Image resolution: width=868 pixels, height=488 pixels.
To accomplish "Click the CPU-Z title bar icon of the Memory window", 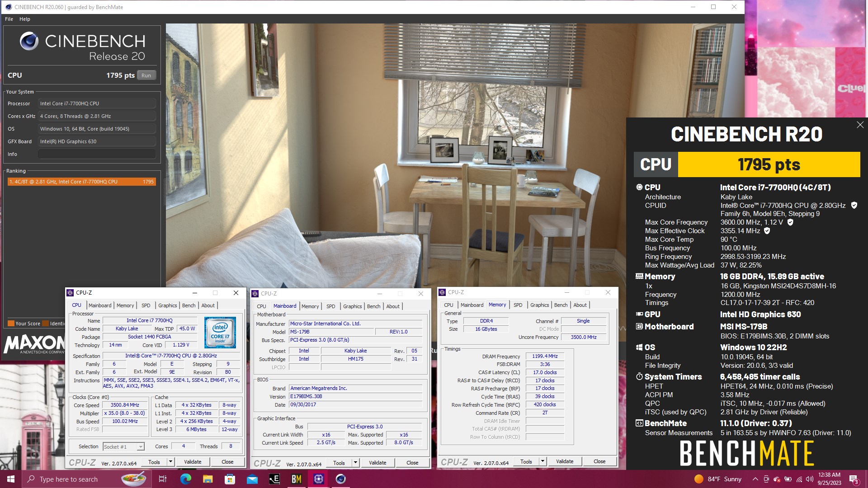I will click(443, 292).
